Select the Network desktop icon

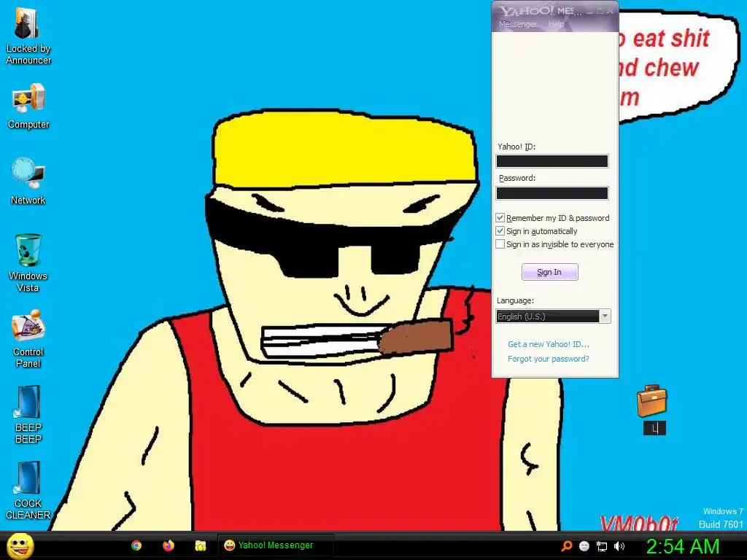(28, 182)
